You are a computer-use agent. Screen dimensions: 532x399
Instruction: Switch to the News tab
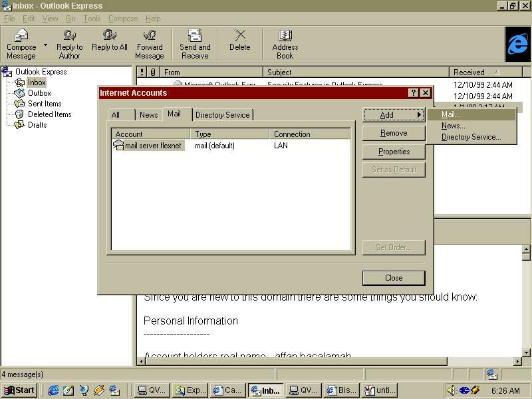coord(148,115)
